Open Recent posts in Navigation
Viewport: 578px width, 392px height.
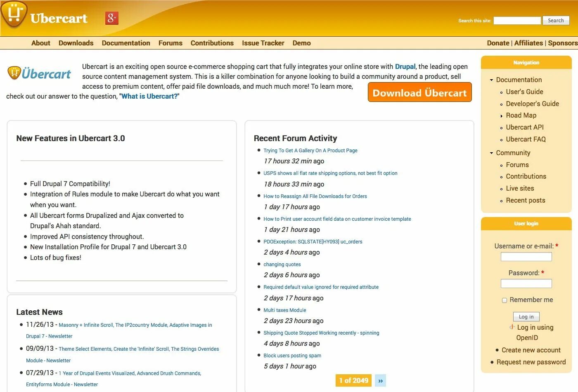pos(526,200)
